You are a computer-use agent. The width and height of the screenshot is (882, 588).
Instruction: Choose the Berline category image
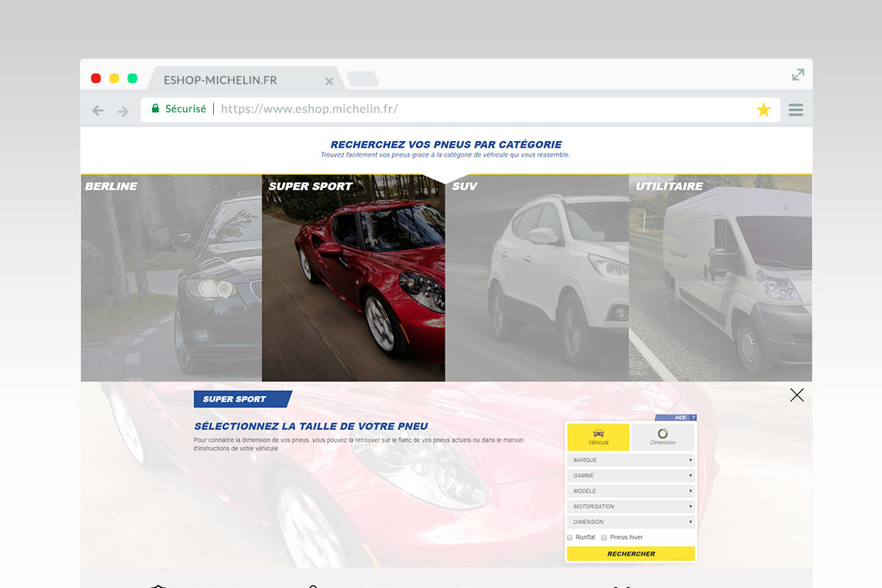pyautogui.click(x=171, y=278)
